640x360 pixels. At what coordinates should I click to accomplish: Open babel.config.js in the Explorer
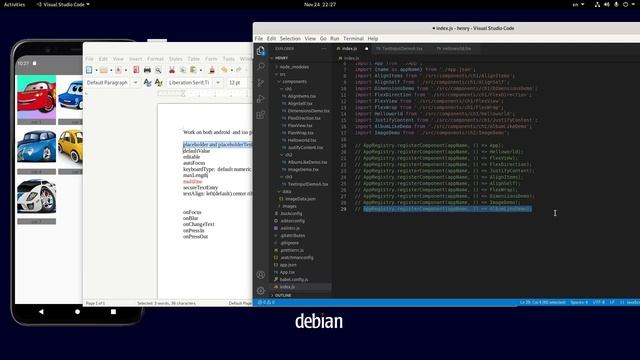click(294, 280)
